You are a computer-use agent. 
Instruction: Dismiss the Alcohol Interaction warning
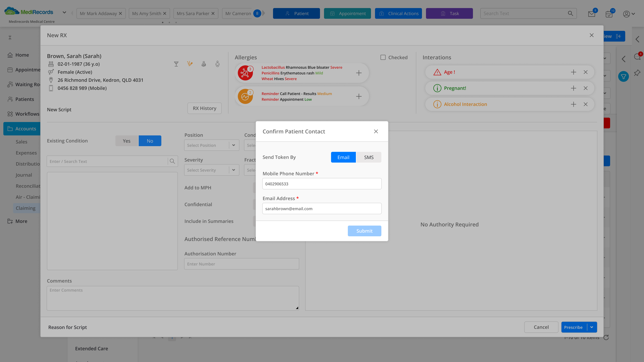point(585,104)
